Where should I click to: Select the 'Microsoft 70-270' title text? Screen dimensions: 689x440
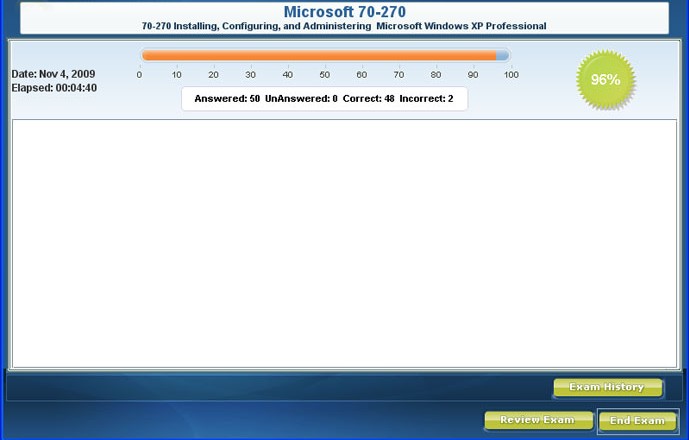[344, 11]
